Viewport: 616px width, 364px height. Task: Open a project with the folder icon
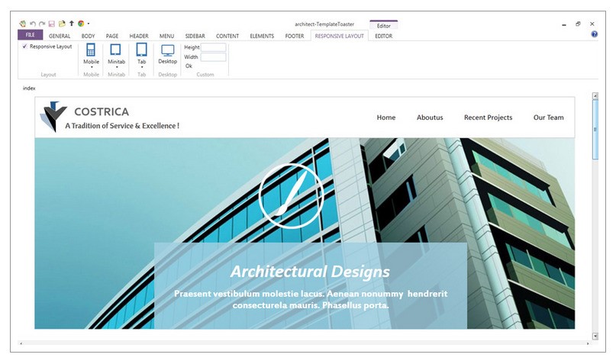(62, 24)
